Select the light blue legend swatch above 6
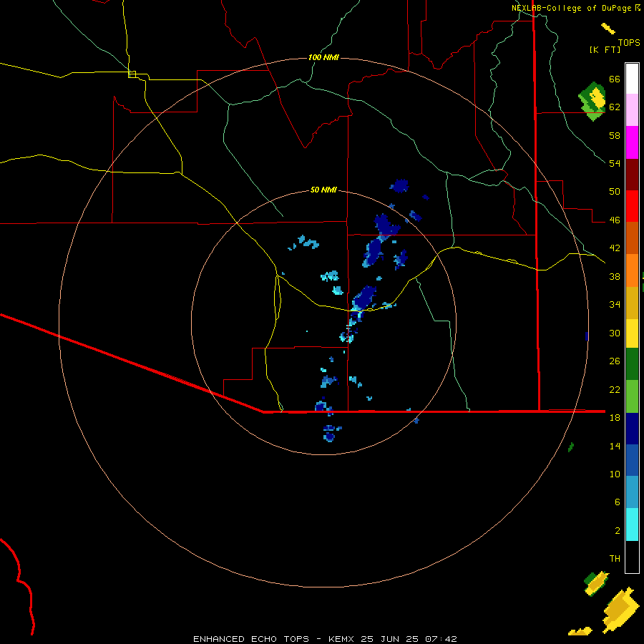This screenshot has height=644, width=644. click(632, 492)
